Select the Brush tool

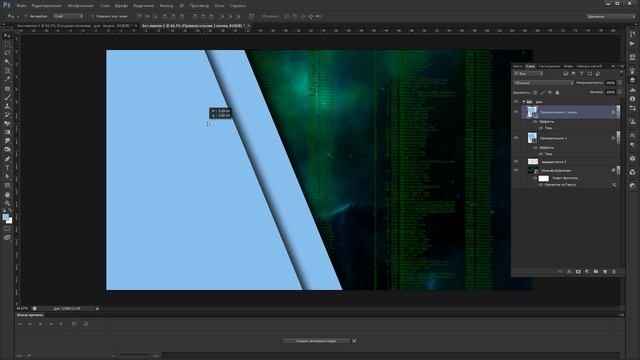tap(7, 98)
